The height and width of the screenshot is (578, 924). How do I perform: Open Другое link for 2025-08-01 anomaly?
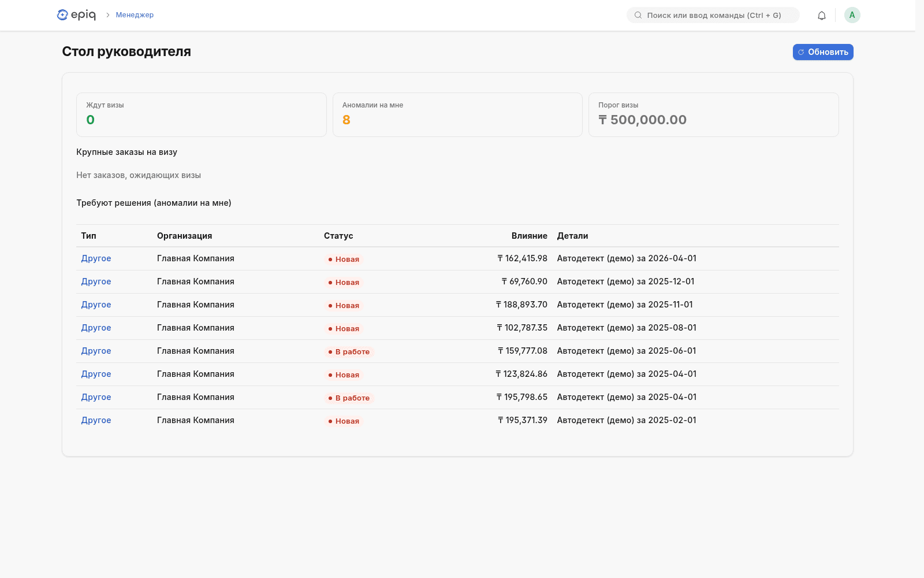[x=96, y=328]
